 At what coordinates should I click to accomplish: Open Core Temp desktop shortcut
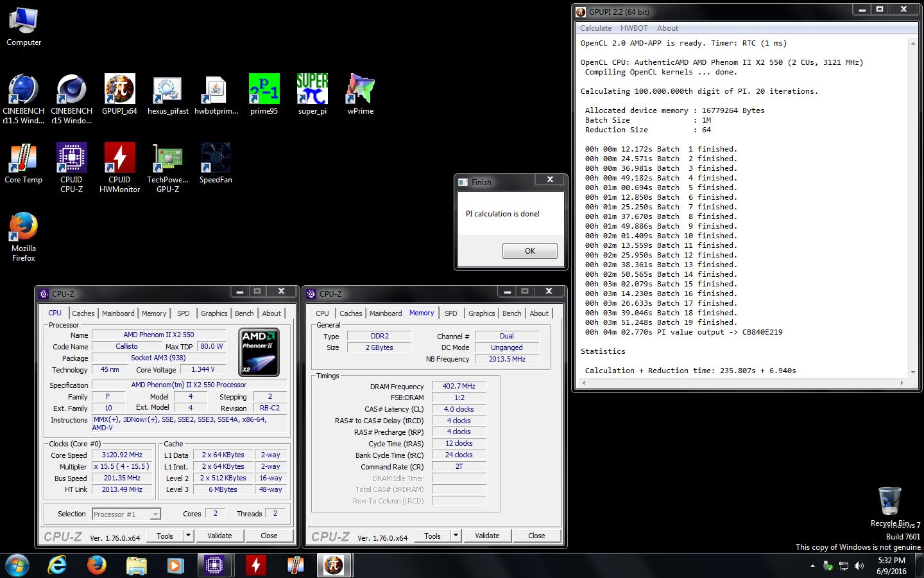[24, 163]
